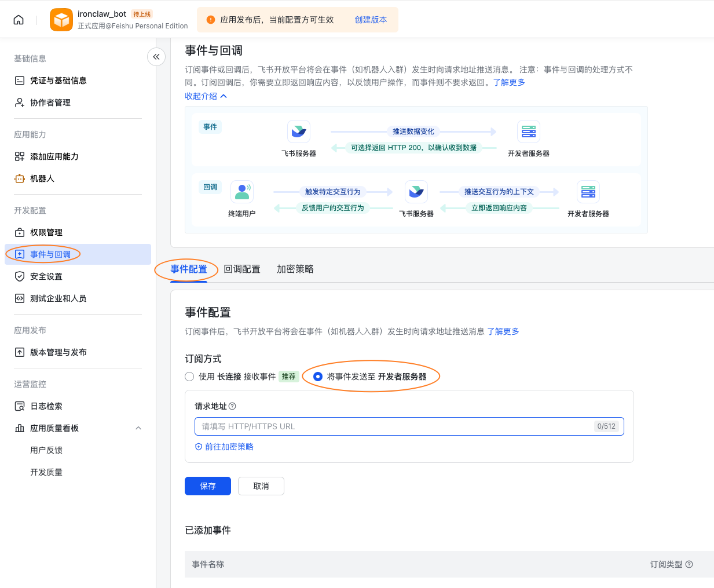Open 协作者管理 in sidebar
Screen dimensions: 714x588
coord(78,103)
